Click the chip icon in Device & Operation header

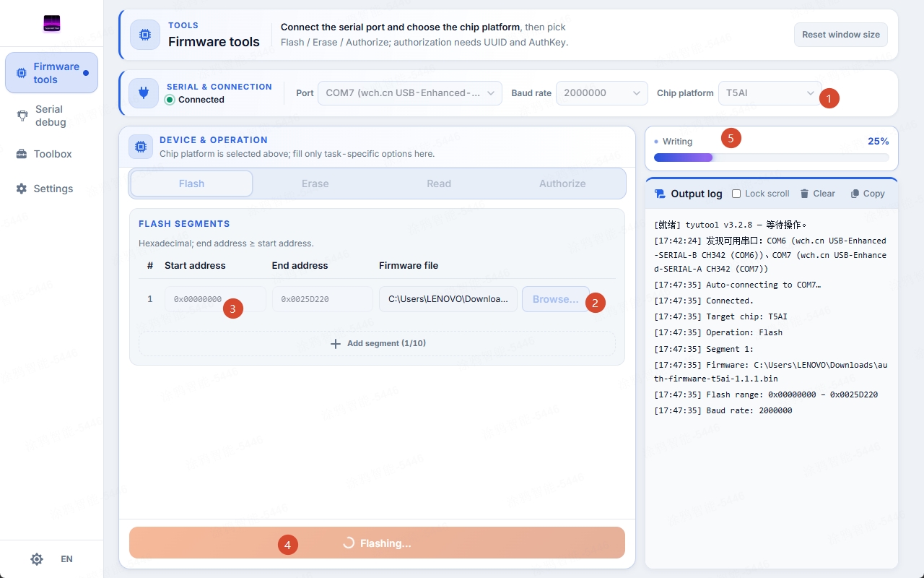click(141, 147)
